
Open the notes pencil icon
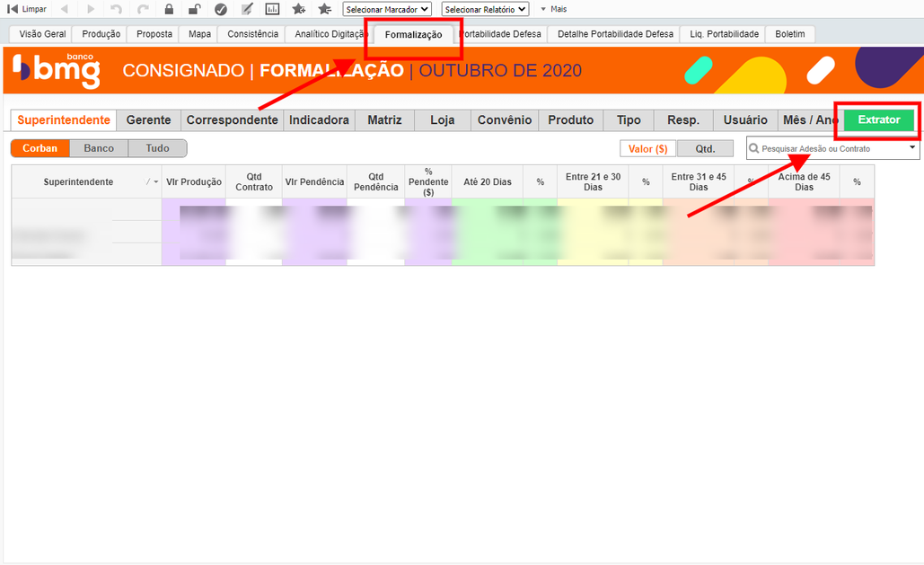(x=247, y=9)
